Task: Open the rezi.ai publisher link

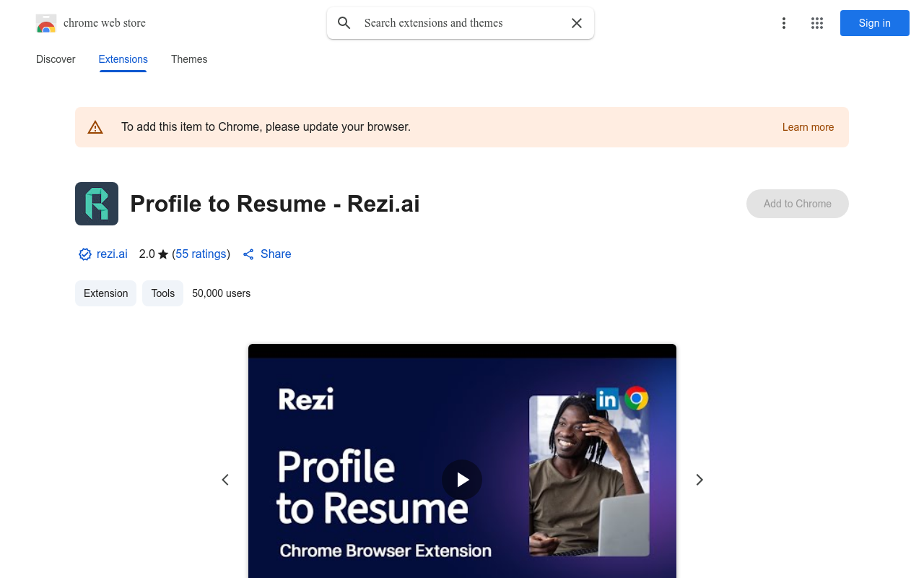Action: click(112, 254)
